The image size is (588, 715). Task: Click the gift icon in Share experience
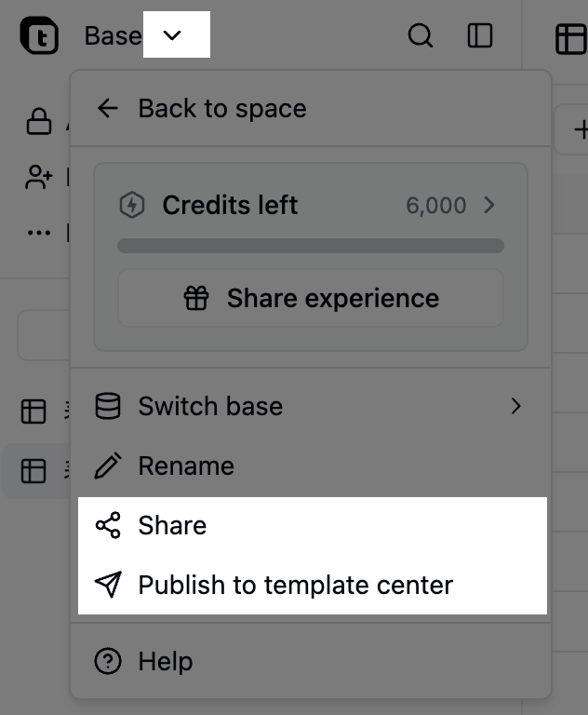click(x=196, y=299)
